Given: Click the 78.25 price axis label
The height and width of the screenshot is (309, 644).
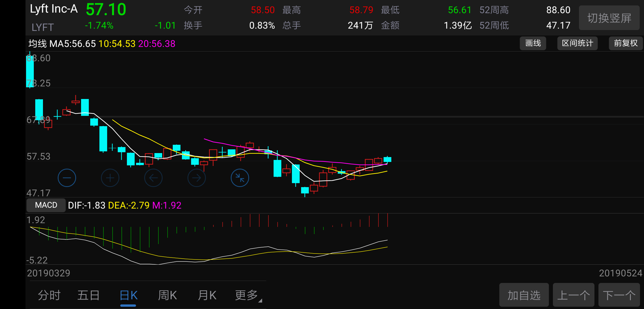Looking at the screenshot, I should pos(38,83).
